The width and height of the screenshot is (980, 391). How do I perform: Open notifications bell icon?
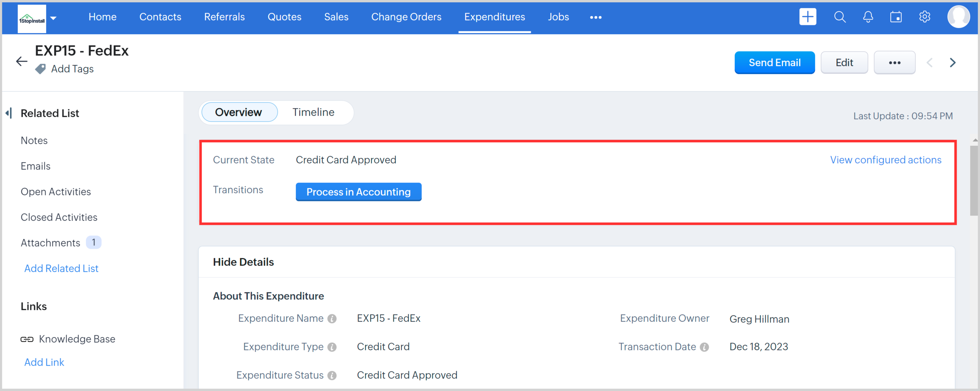868,17
